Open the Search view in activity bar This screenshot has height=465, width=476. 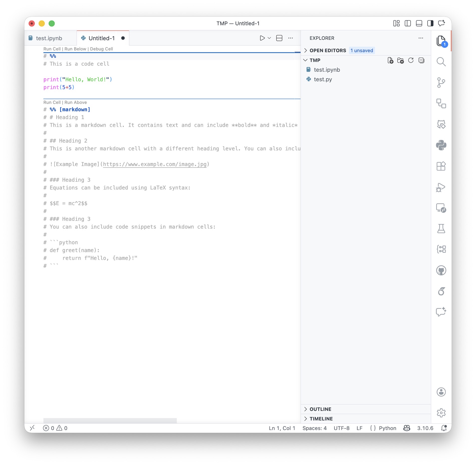tap(441, 62)
